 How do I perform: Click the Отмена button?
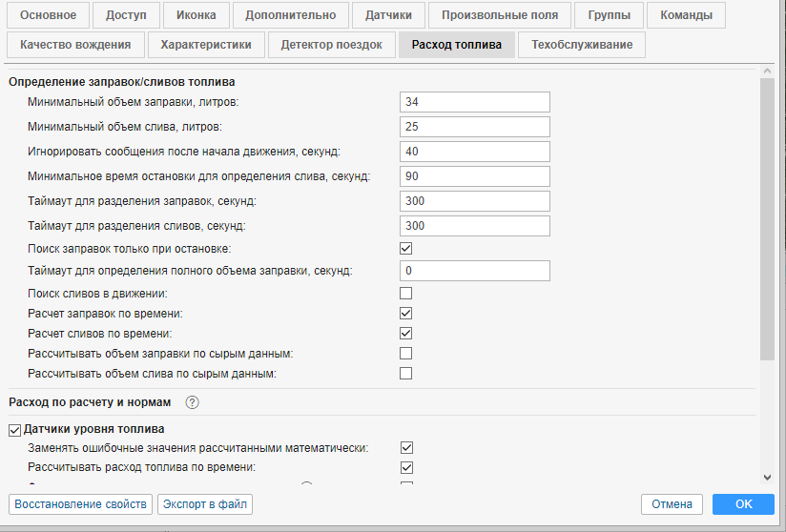tap(672, 504)
